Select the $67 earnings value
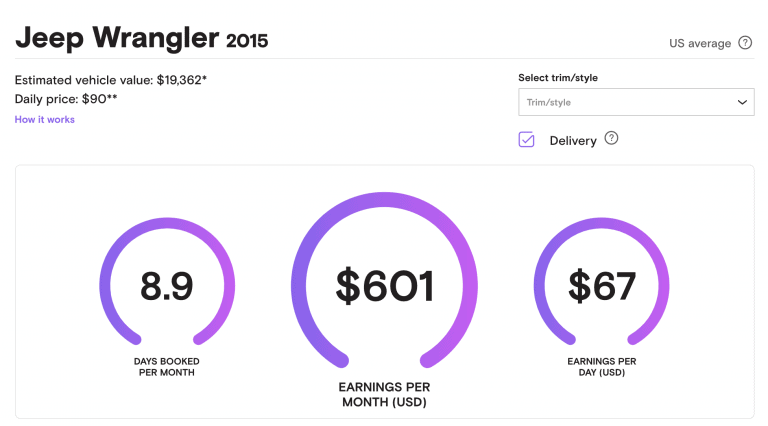The height and width of the screenshot is (426, 768). coord(602,287)
